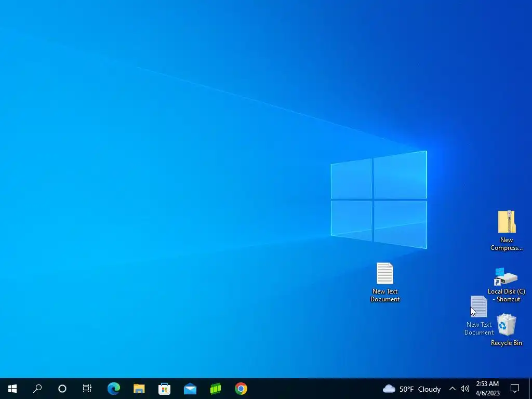The height and width of the screenshot is (399, 532).
Task: Select the Local Disk (C) Shortcut icon
Action: 506,276
